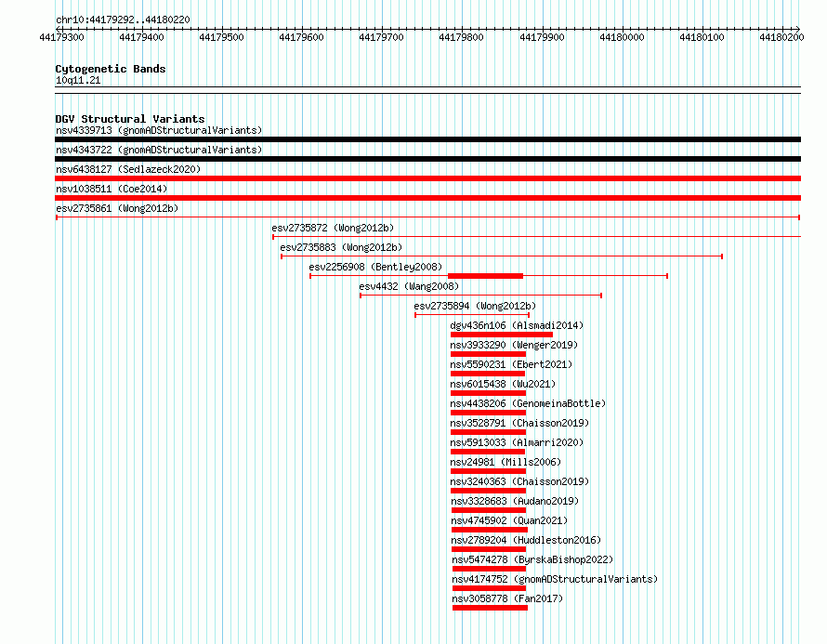This screenshot has width=827, height=644.
Task: Open esv4432 (Wang2008) variant label
Action: (409, 286)
